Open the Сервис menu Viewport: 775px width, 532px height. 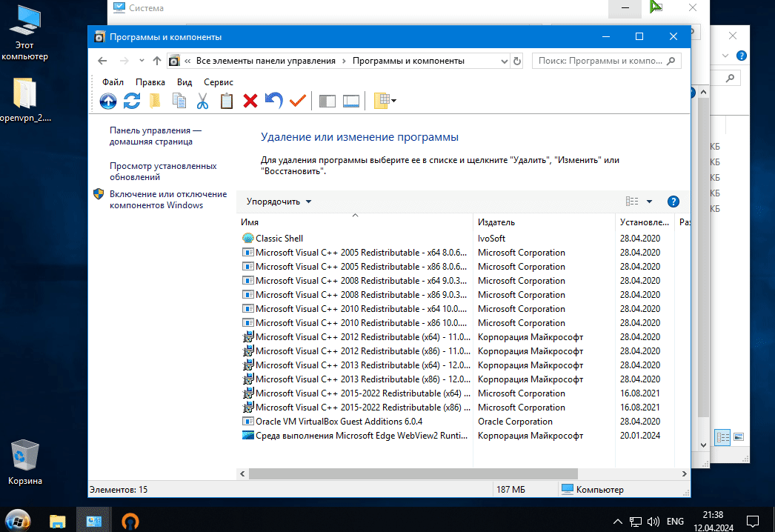(219, 82)
